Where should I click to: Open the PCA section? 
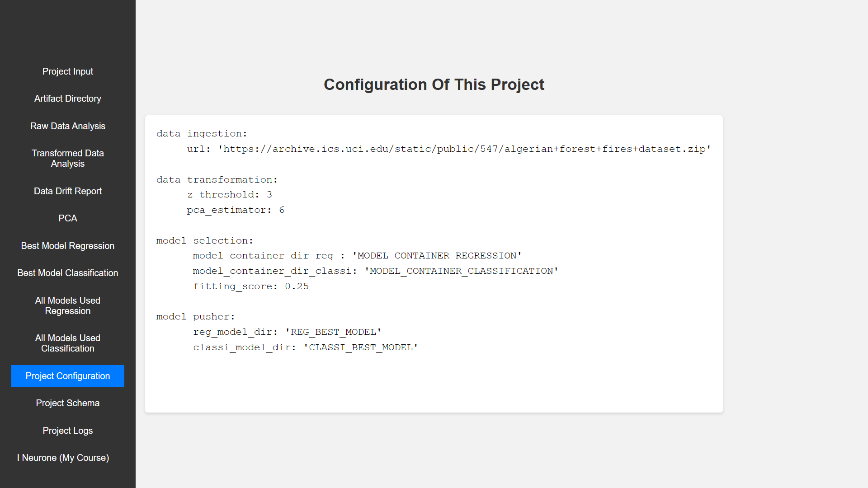tap(67, 218)
